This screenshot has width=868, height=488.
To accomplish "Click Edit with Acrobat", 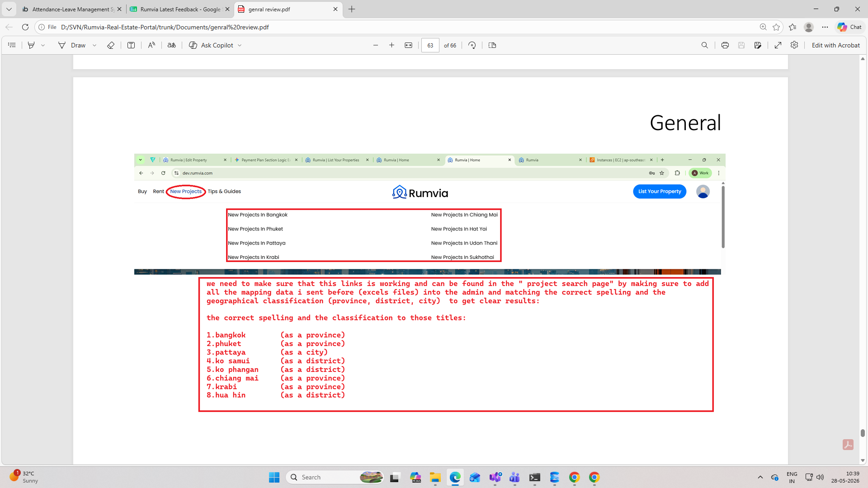I will click(x=836, y=45).
